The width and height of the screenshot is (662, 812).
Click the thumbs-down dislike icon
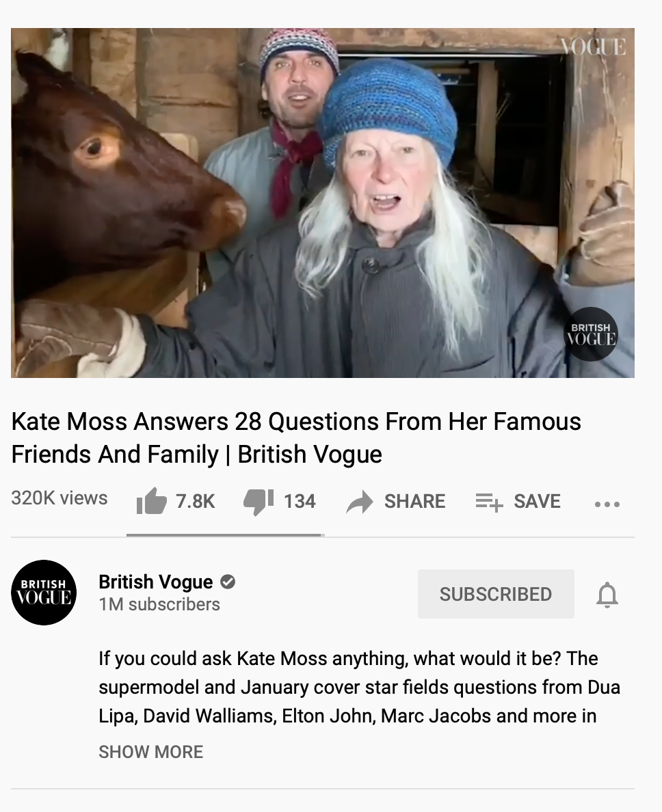259,502
